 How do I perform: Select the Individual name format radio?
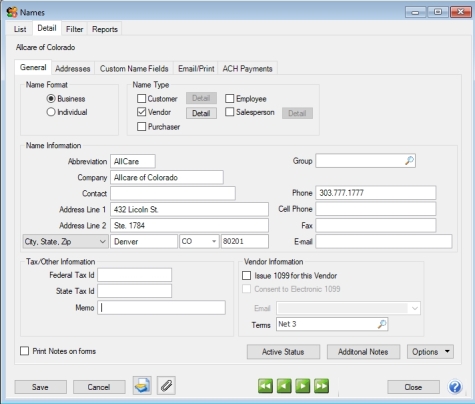coord(51,112)
